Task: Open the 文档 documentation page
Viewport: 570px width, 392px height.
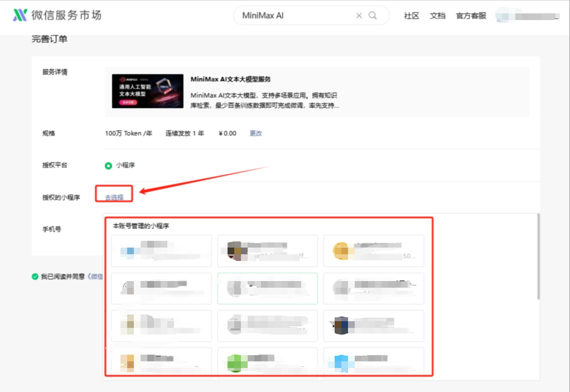Action: pyautogui.click(x=437, y=16)
